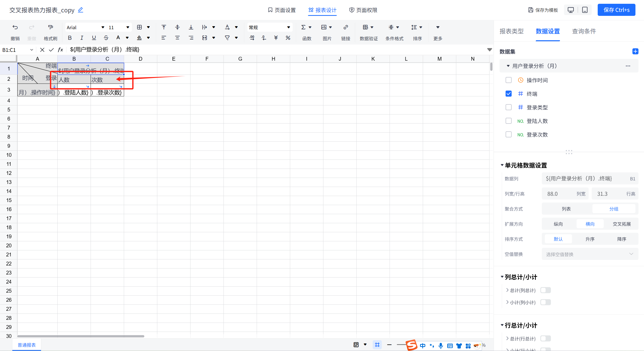Add a dataset with the plus icon

[635, 51]
